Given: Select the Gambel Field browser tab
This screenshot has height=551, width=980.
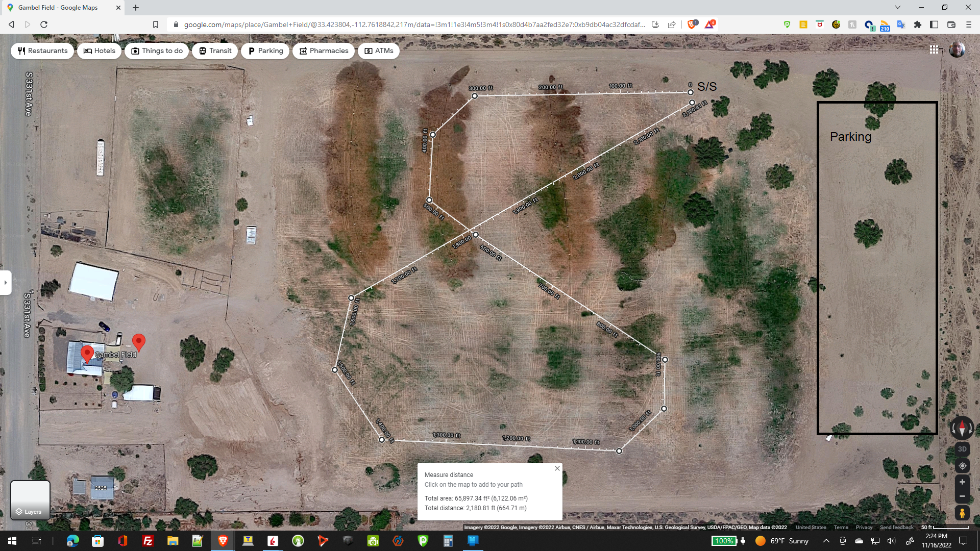Looking at the screenshot, I should tap(58, 8).
